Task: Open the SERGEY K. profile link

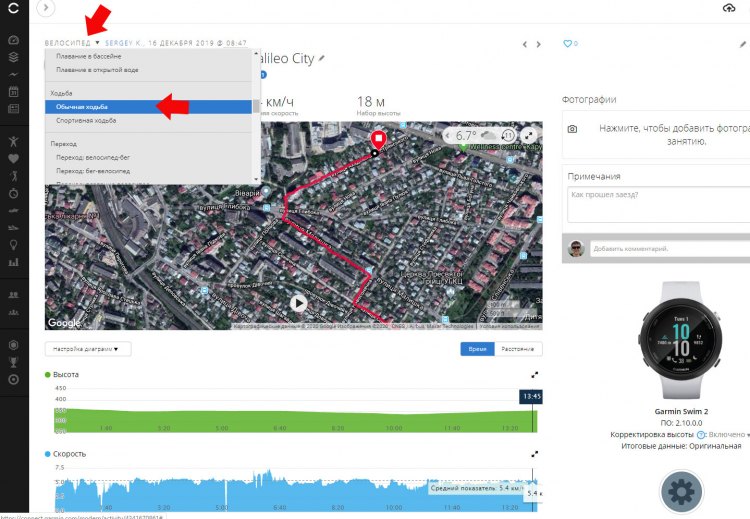Action: click(x=123, y=43)
